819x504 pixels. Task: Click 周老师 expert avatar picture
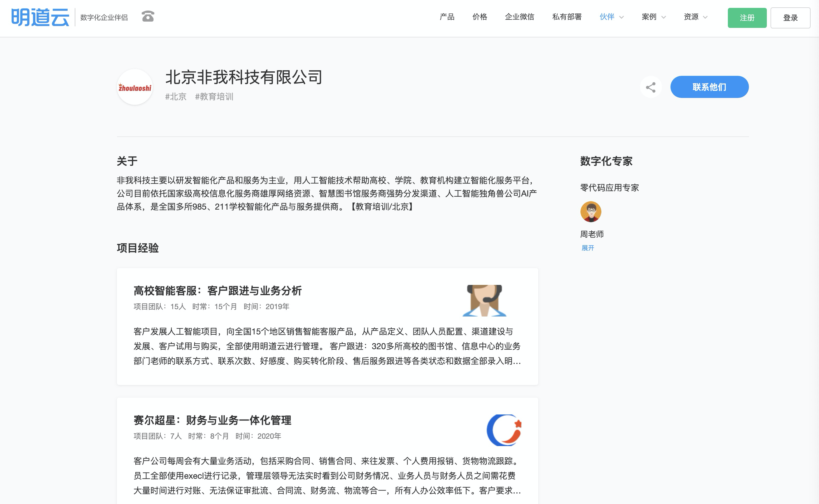(591, 212)
